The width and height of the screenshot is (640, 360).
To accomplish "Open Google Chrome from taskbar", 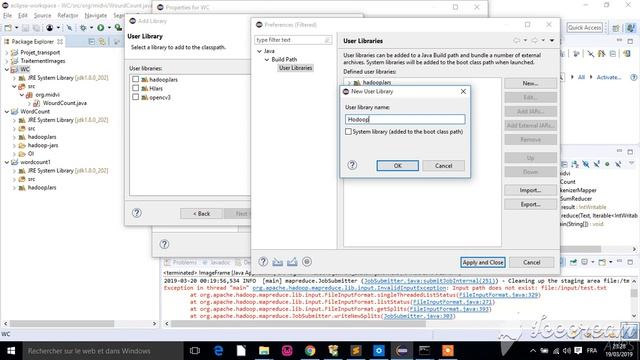I will [x=310, y=351].
